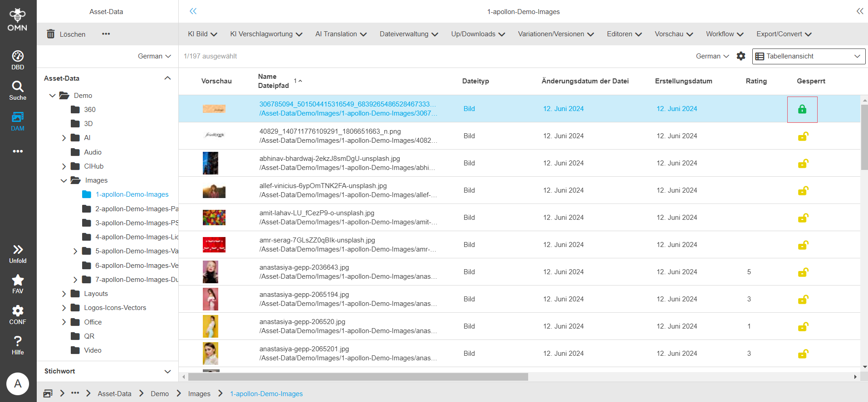
Task: Open the KI Verschlagwortung menu
Action: (266, 34)
